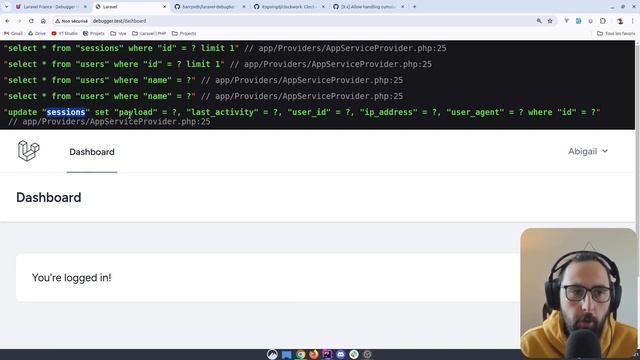This screenshot has height=360, width=640.
Task: Click the highlighted "sessions" word in update query
Action: click(x=66, y=112)
